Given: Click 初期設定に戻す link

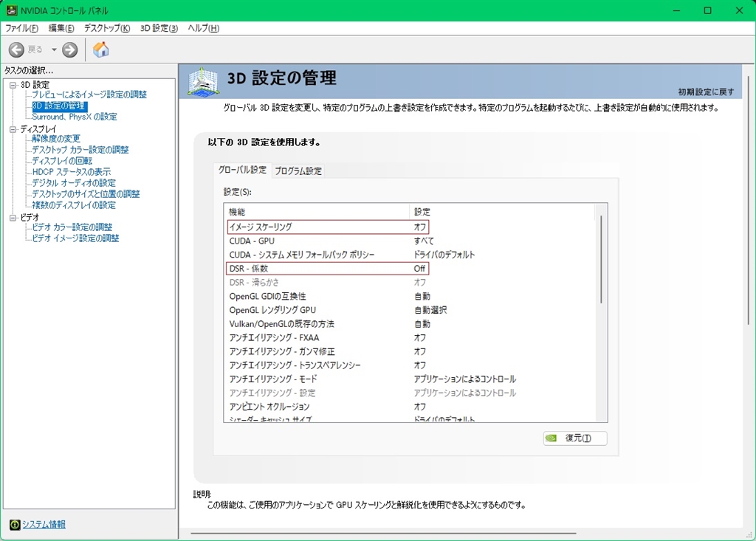Looking at the screenshot, I should coord(706,92).
